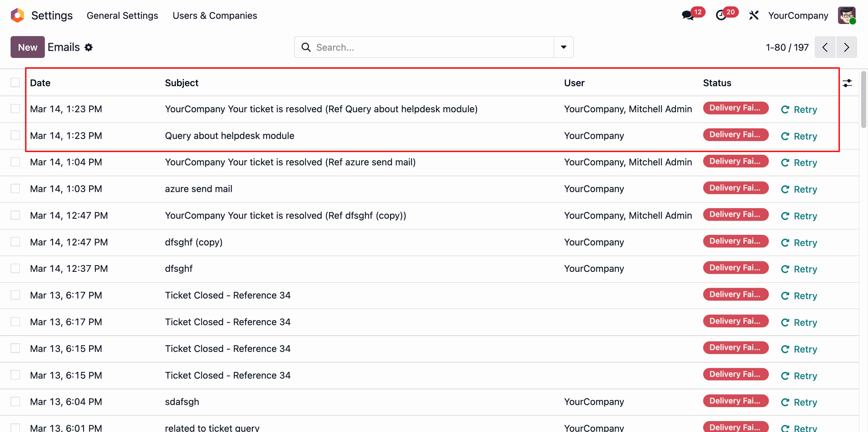Retry sending the dfsghf email
The image size is (868, 432).
pos(799,269)
